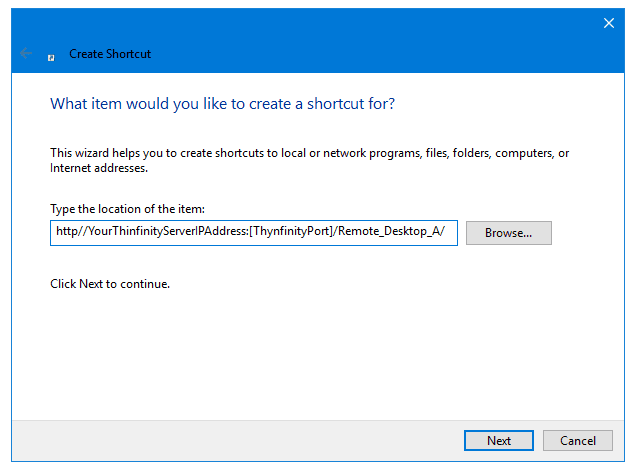Open the Browse... file picker

pyautogui.click(x=508, y=233)
